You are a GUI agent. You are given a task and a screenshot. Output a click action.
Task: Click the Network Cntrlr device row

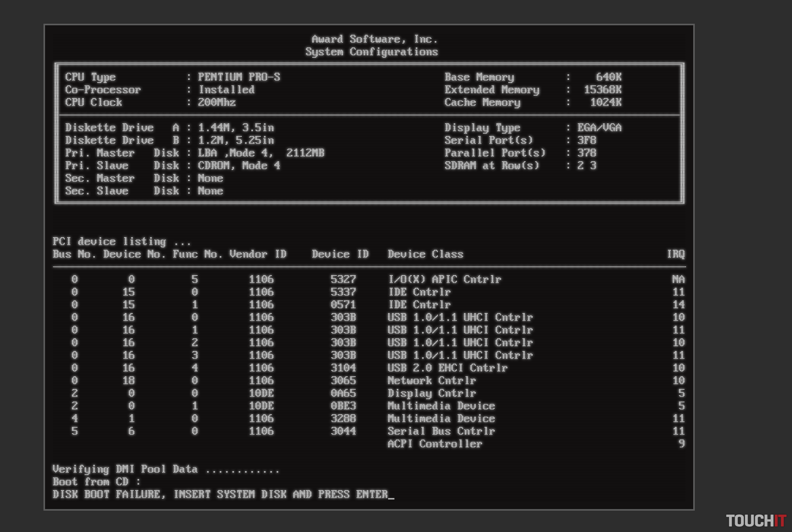click(432, 381)
